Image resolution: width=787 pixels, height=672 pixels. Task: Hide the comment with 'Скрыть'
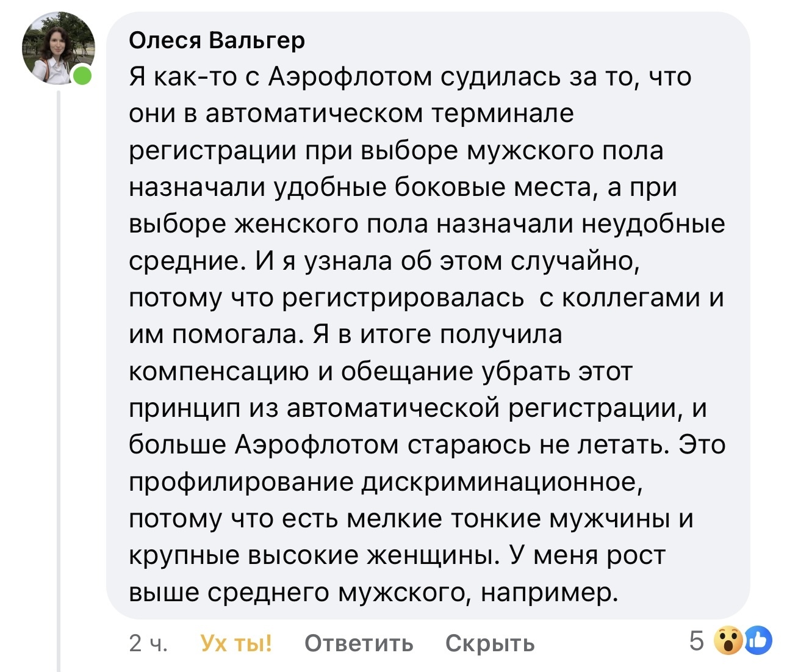pos(490,643)
